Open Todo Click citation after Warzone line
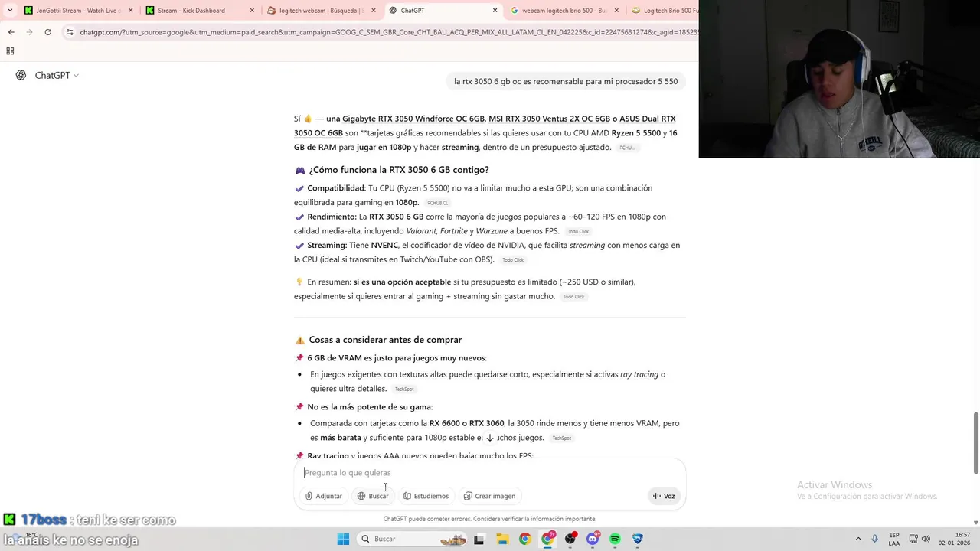This screenshot has height=551, width=980. 578,232
